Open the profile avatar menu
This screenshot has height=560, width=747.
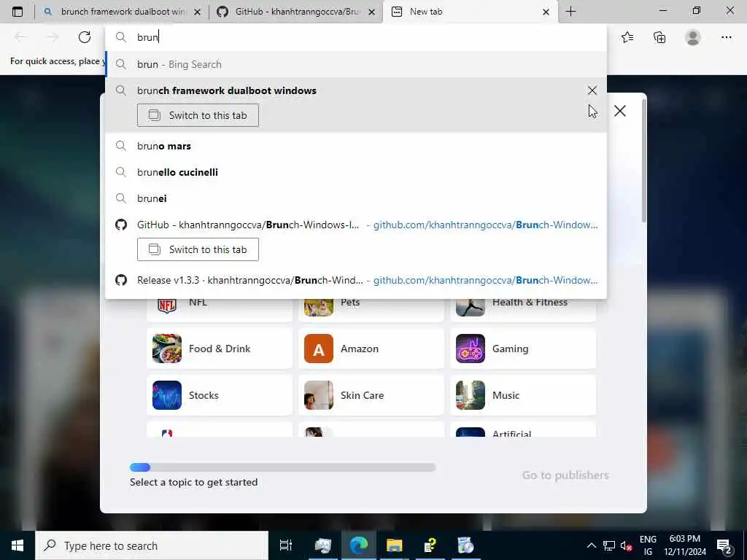tap(693, 37)
